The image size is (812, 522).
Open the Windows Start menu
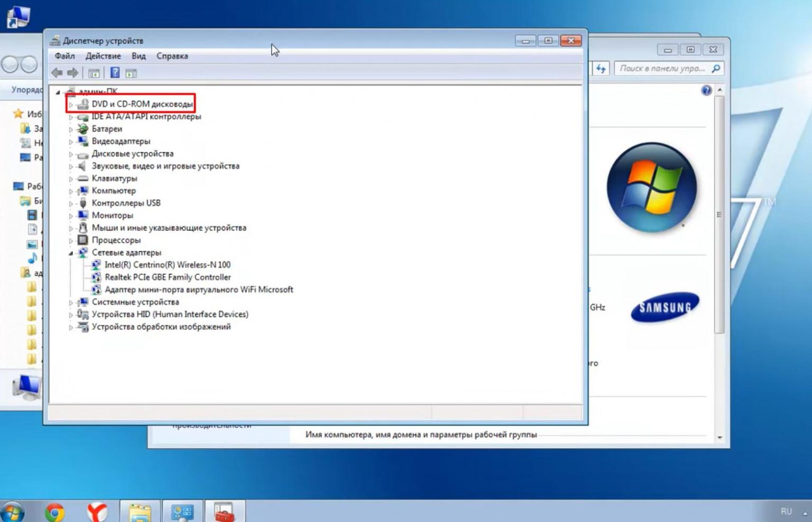[x=12, y=512]
